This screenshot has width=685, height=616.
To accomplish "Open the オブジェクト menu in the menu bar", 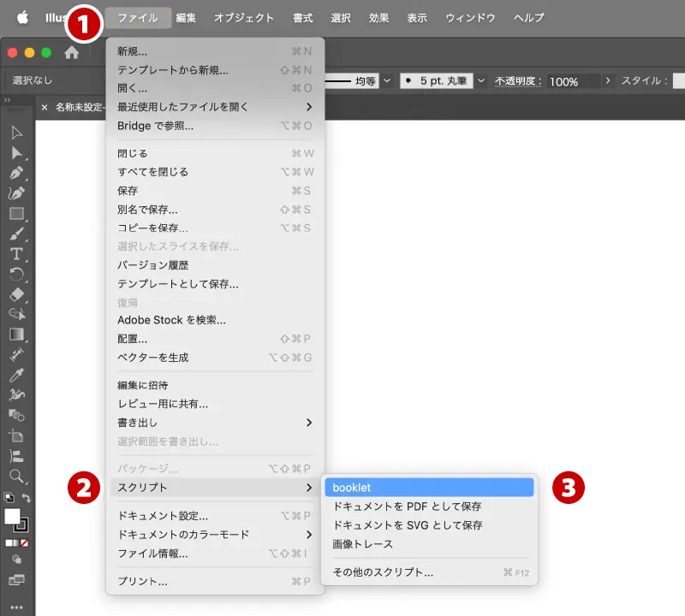I will 244,17.
